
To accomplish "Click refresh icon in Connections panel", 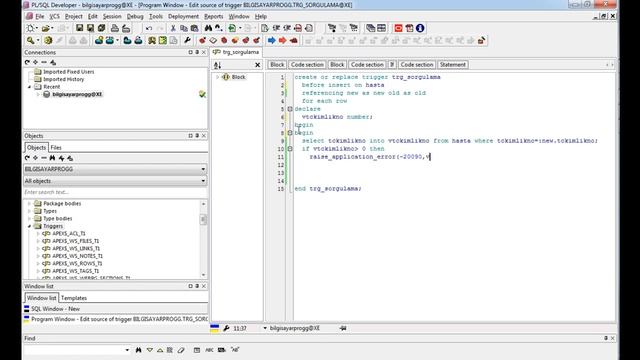I will 27,62.
